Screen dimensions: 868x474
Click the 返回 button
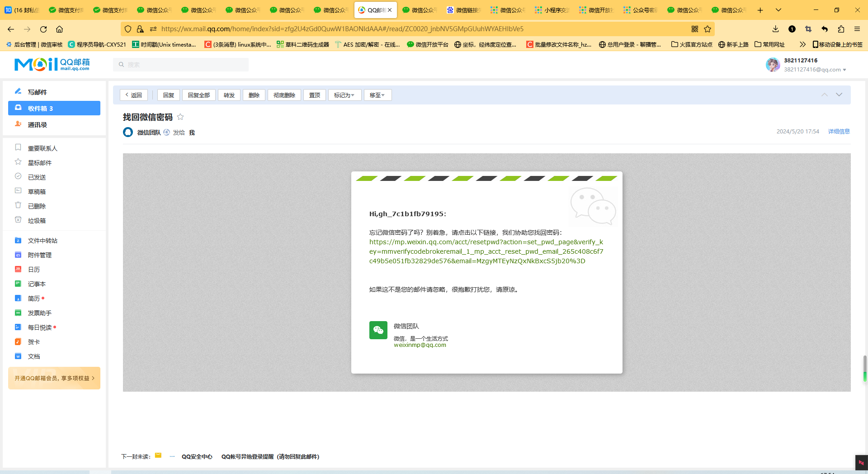coord(133,95)
